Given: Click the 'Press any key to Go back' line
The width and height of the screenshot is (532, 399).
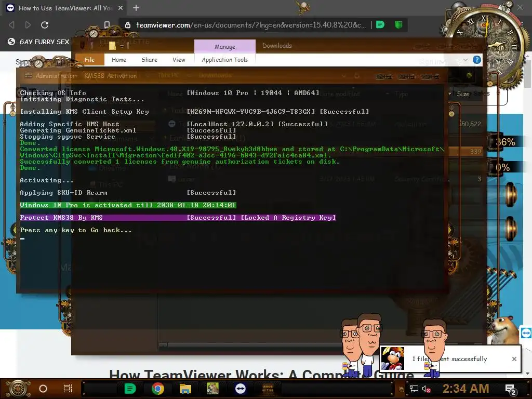Looking at the screenshot, I should point(76,230).
